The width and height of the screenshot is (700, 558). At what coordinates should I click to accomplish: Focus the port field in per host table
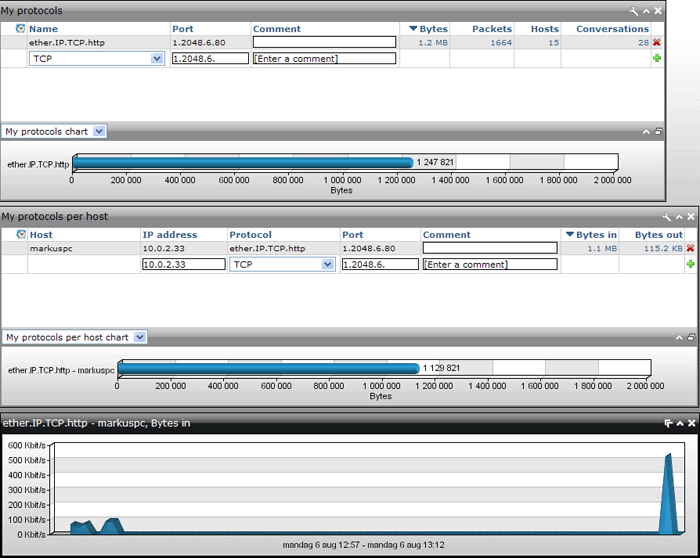380,264
